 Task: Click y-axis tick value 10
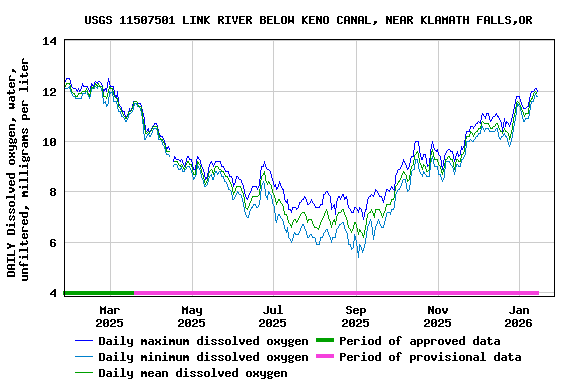click(50, 141)
